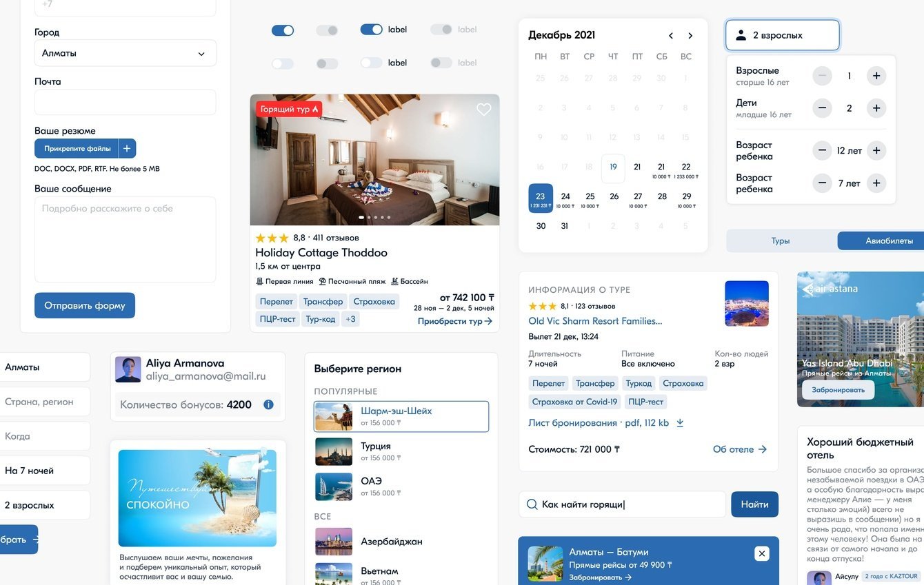Open the "Алматы" field above "Страна, регион"

click(45, 367)
